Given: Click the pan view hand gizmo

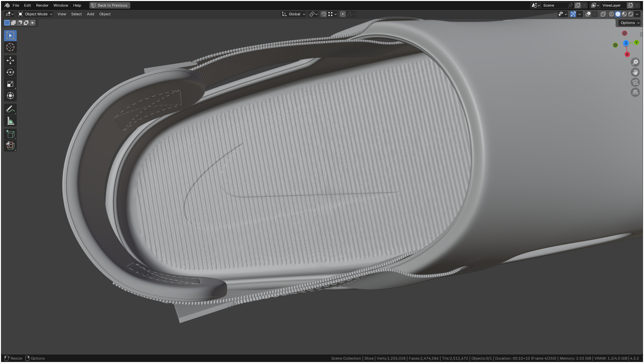Looking at the screenshot, I should 635,72.
